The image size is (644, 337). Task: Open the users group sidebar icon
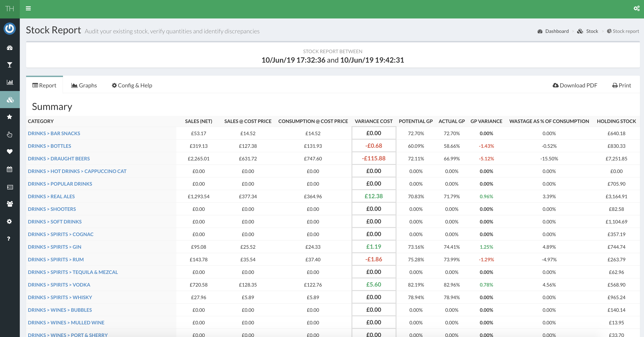[x=10, y=204]
